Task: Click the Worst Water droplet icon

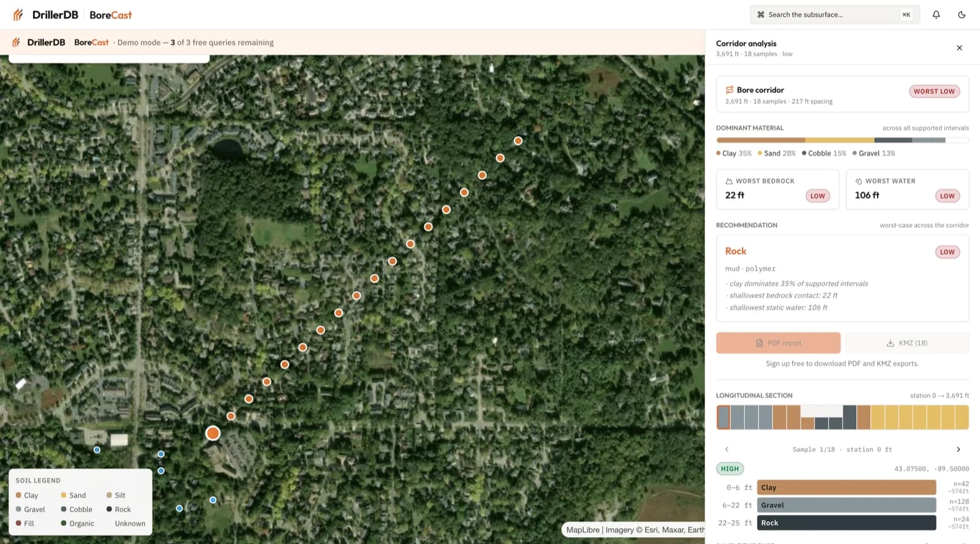Action: tap(859, 181)
